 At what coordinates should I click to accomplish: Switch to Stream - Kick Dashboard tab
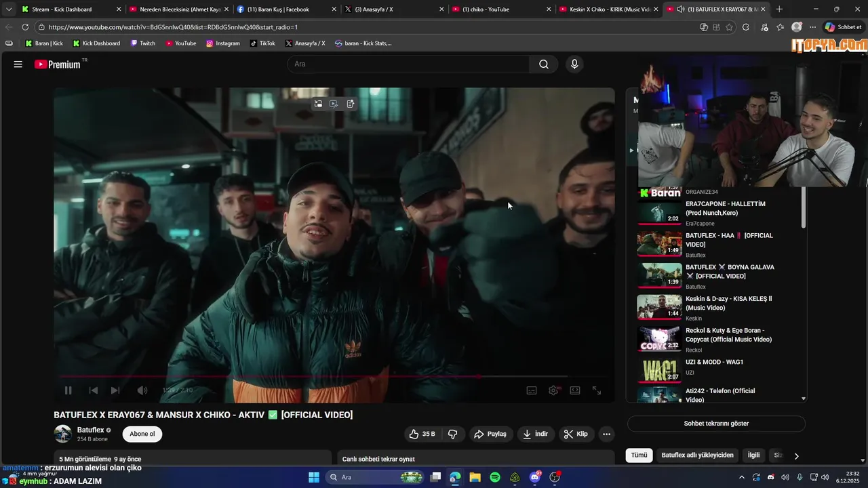[x=71, y=9]
